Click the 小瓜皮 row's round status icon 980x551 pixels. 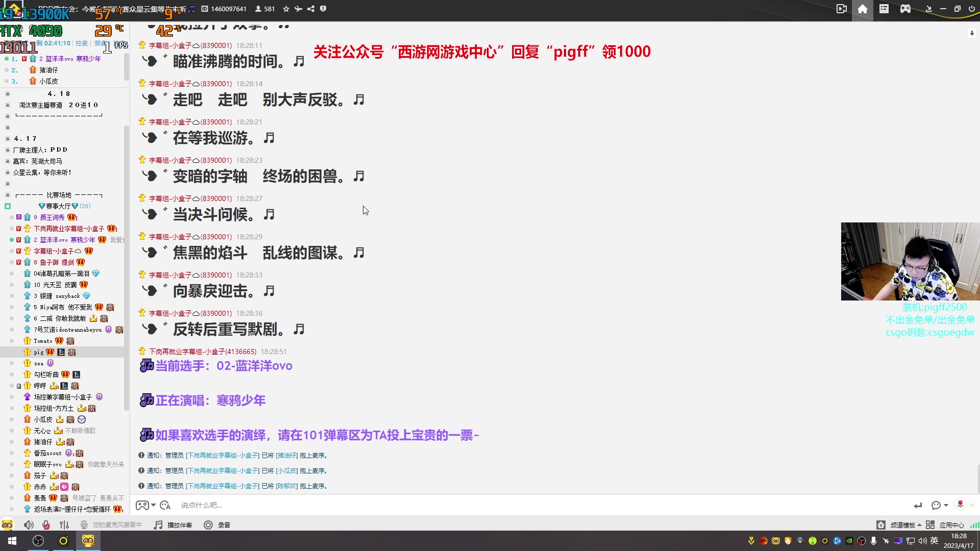point(82,419)
